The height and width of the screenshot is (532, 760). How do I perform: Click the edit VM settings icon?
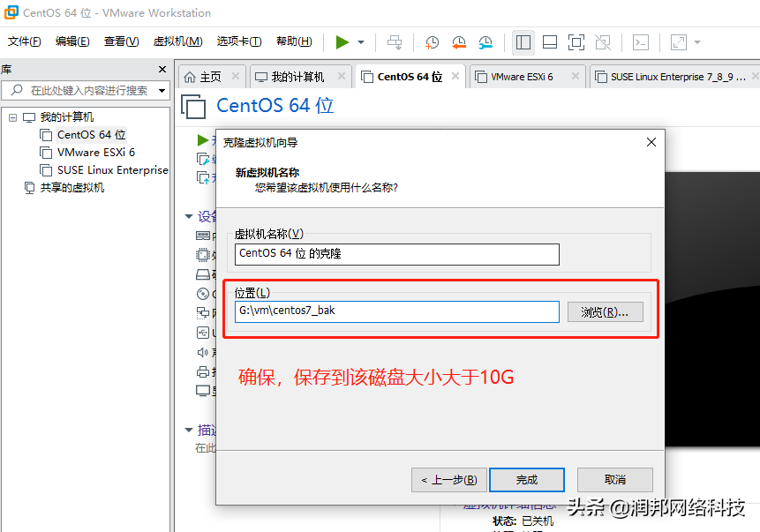[203, 159]
